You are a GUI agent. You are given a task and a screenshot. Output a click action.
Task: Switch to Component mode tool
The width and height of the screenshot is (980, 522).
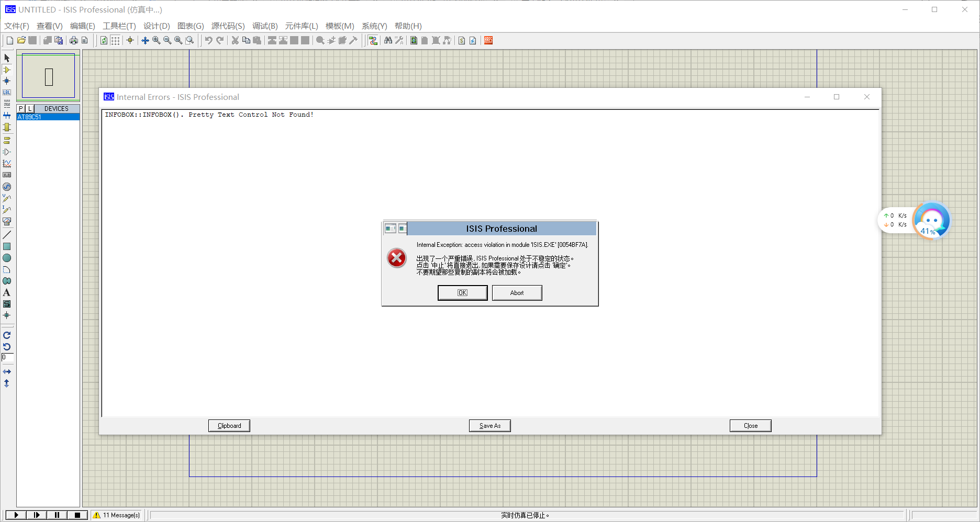tap(7, 70)
